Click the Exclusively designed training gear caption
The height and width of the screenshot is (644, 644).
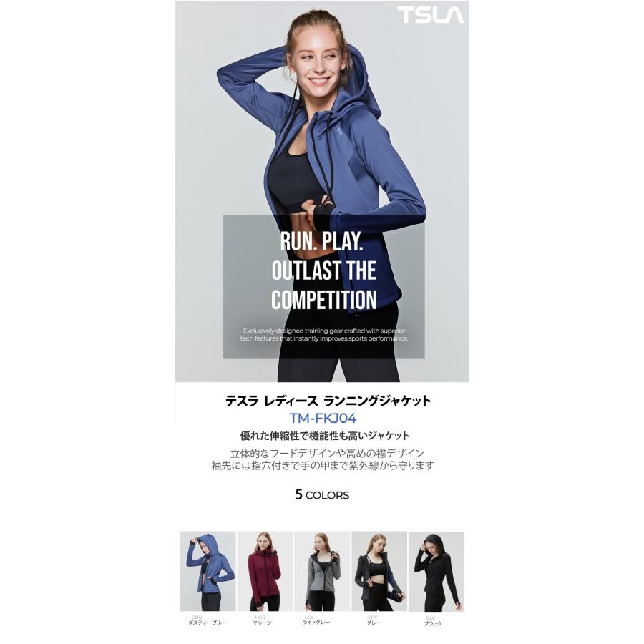pos(324,334)
